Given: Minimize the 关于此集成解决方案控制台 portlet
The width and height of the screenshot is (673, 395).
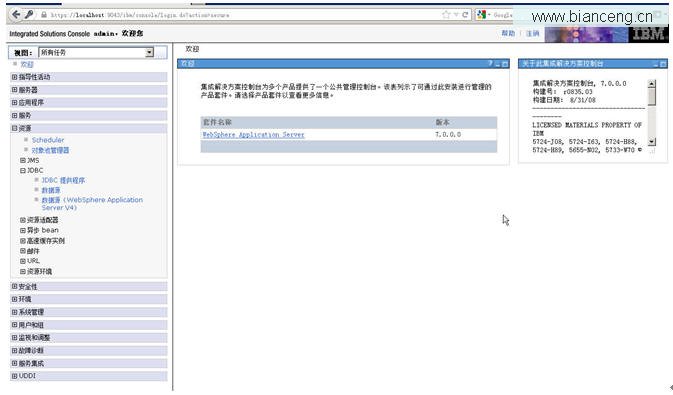Looking at the screenshot, I should point(656,64).
